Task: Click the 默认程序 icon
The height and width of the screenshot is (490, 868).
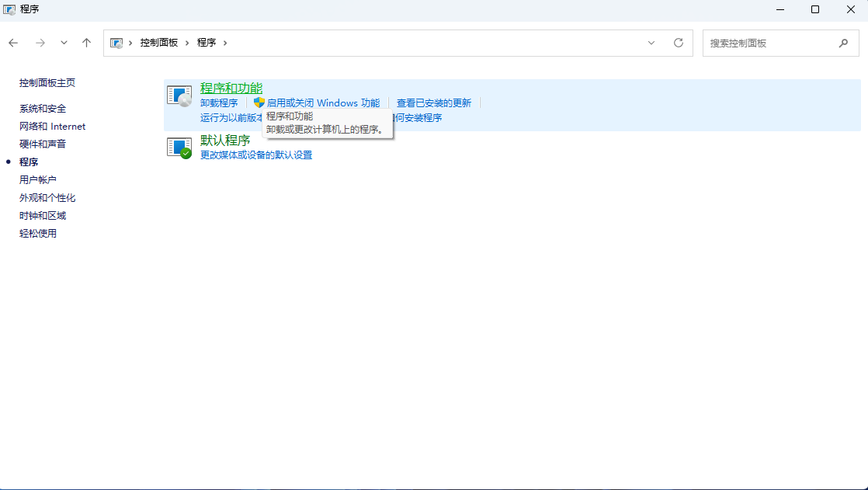Action: pyautogui.click(x=179, y=148)
